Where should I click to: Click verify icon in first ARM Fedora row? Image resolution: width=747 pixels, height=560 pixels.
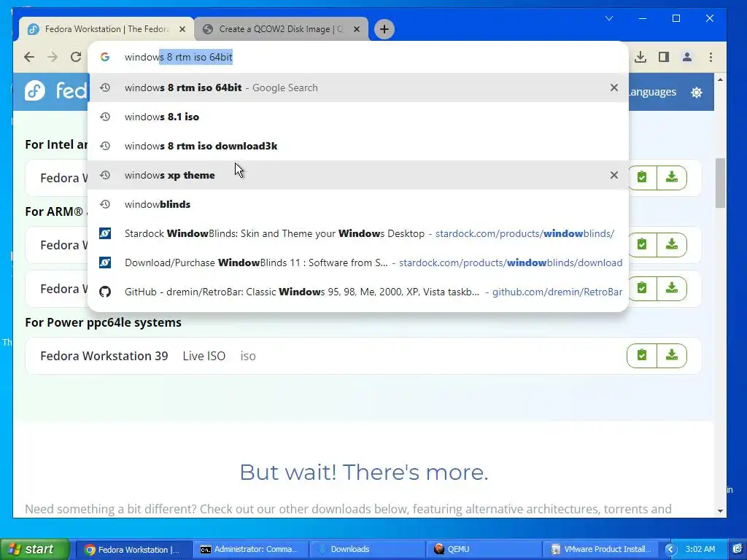pos(642,245)
